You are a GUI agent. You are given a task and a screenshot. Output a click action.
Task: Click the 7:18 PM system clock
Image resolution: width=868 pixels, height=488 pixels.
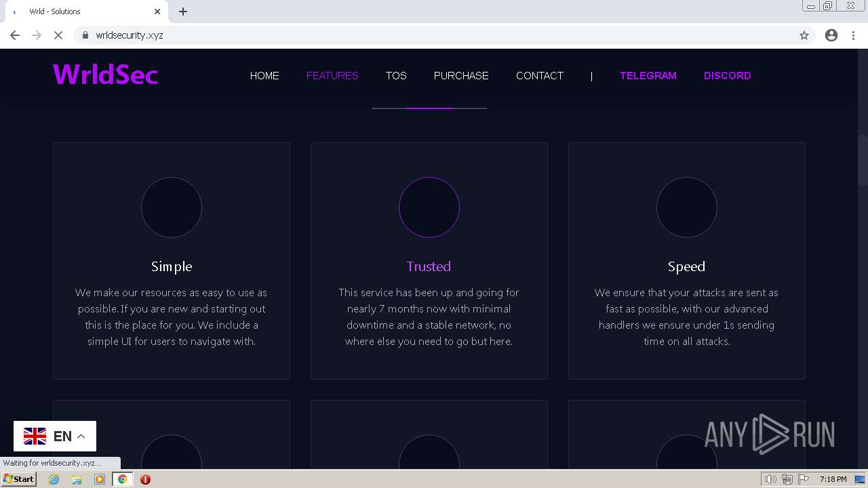[833, 479]
